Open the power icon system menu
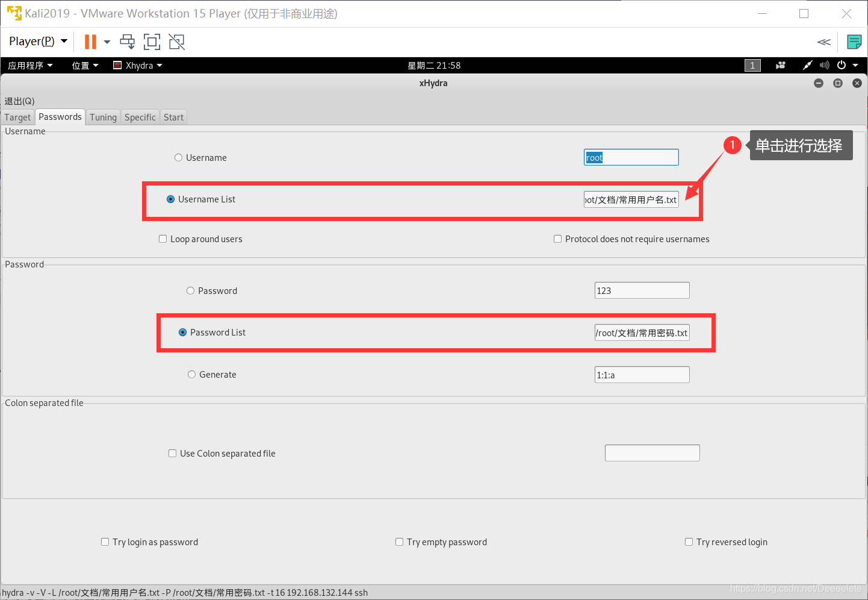Screen dimensions: 868x600 (x=842, y=65)
